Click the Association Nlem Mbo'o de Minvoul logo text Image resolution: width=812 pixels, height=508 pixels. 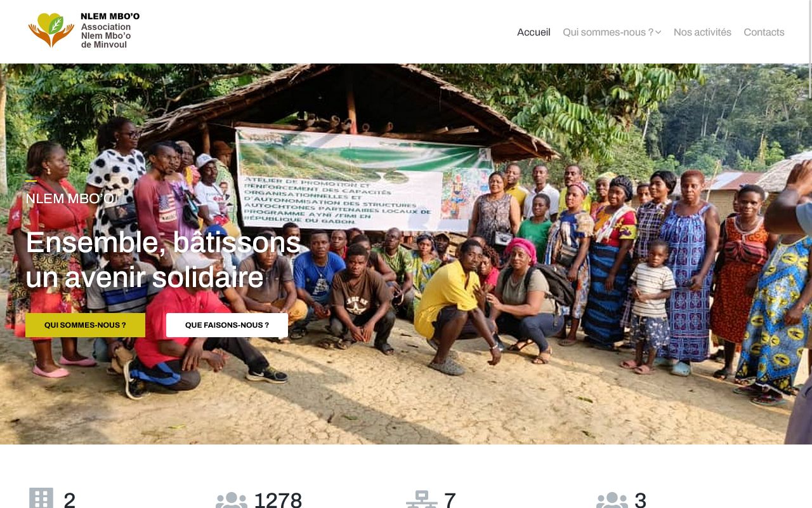tap(107, 36)
